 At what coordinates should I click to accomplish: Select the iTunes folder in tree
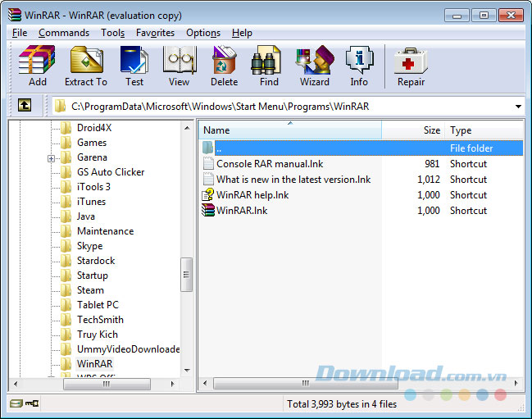[91, 202]
